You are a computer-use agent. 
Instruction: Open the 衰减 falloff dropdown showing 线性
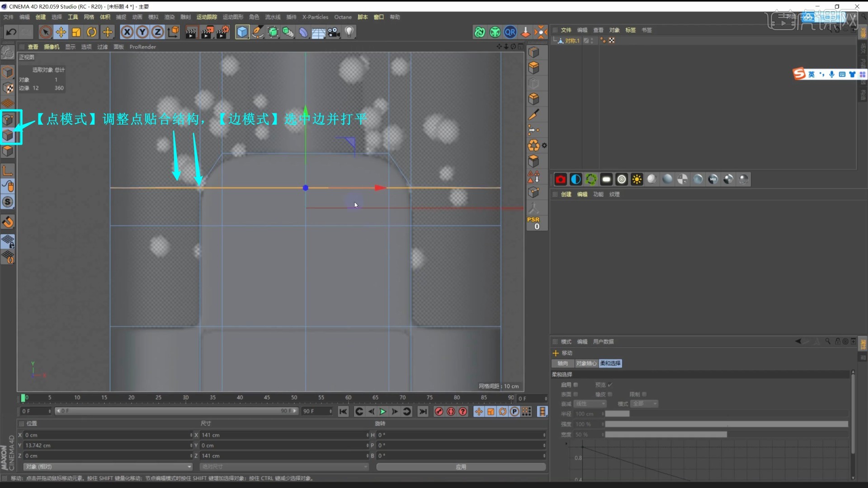[590, 404]
